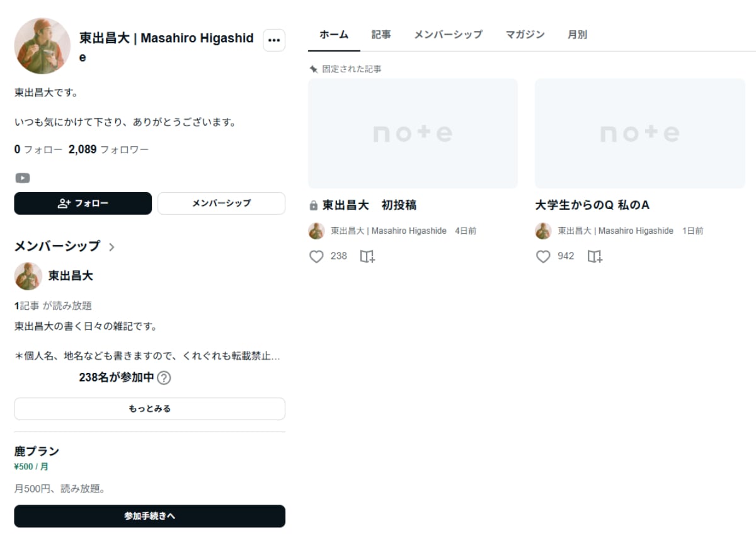Screen dimensions: 756x548
Task: Click the help icon beside 238名が参加中
Action: [164, 378]
